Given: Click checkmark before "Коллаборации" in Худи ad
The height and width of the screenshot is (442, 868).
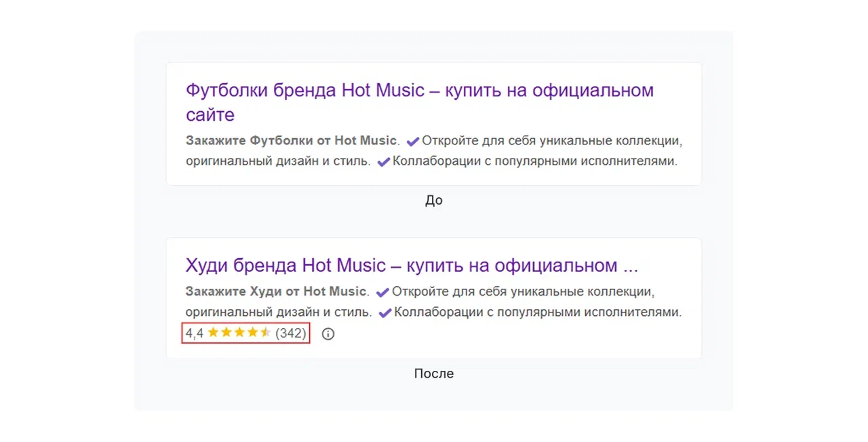Looking at the screenshot, I should click(x=385, y=313).
